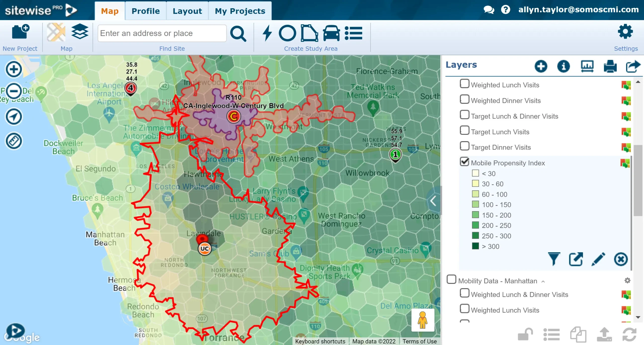Screen dimensions: 644x345
Task: Open Mobile Propensity Index in popout window
Action: (x=576, y=259)
